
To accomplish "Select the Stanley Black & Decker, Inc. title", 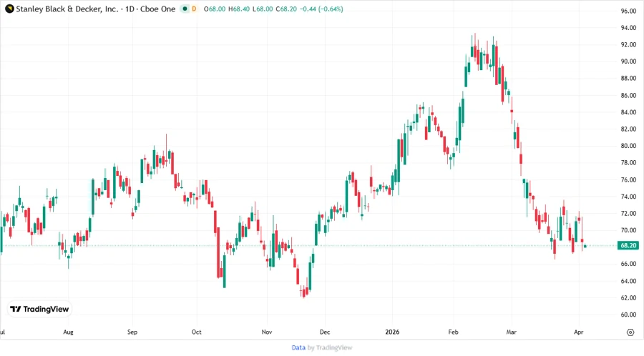I will tap(67, 9).
